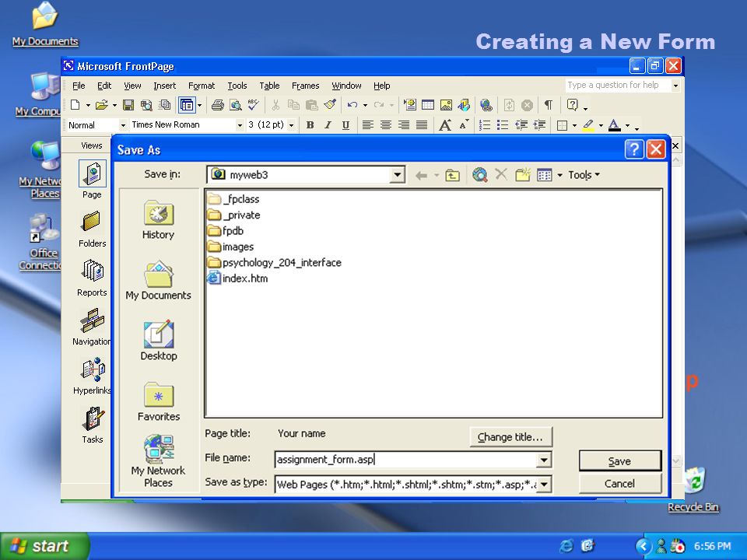
Task: Click the Increase Indent icon
Action: 539,125
